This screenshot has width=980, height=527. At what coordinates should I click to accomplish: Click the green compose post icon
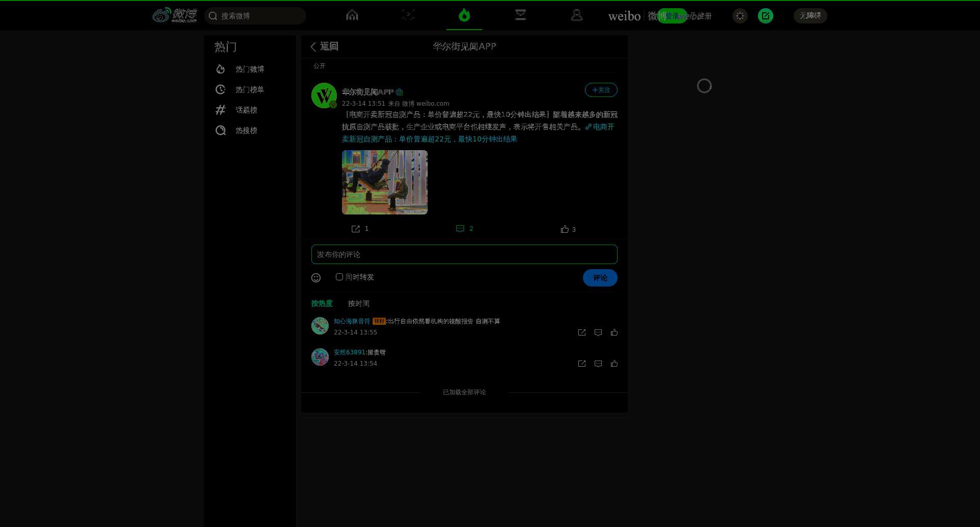(x=766, y=16)
